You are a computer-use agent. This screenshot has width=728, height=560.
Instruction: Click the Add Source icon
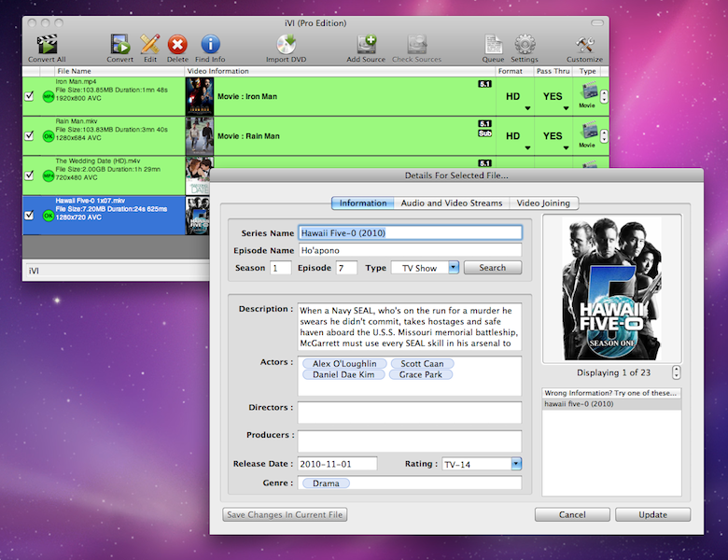tap(366, 44)
